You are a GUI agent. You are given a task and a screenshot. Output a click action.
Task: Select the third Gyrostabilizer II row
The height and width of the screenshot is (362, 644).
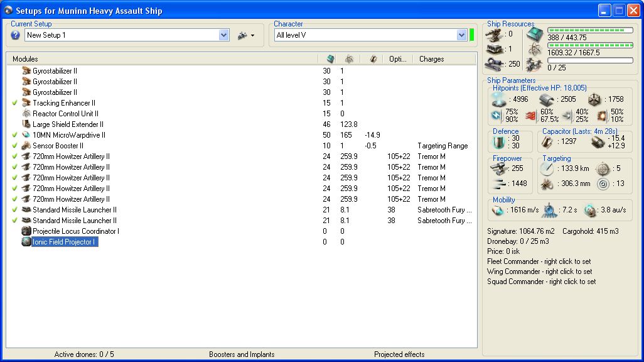242,92
